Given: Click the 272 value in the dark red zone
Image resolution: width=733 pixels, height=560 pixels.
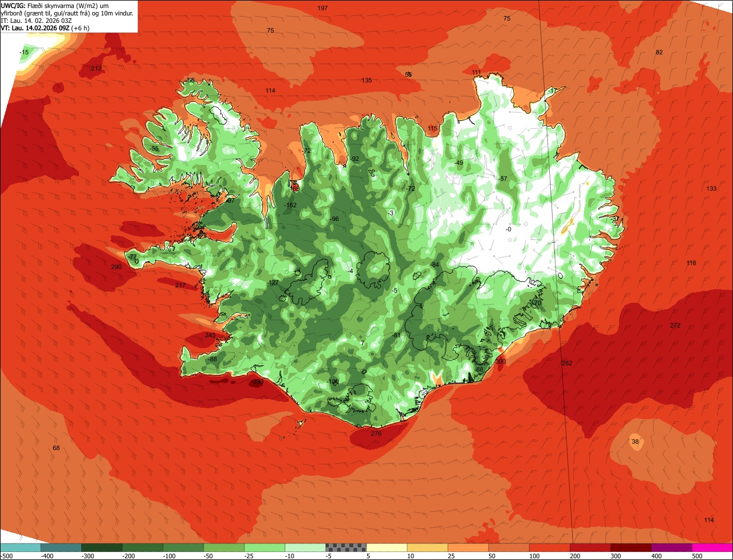Looking at the screenshot, I should click(675, 326).
